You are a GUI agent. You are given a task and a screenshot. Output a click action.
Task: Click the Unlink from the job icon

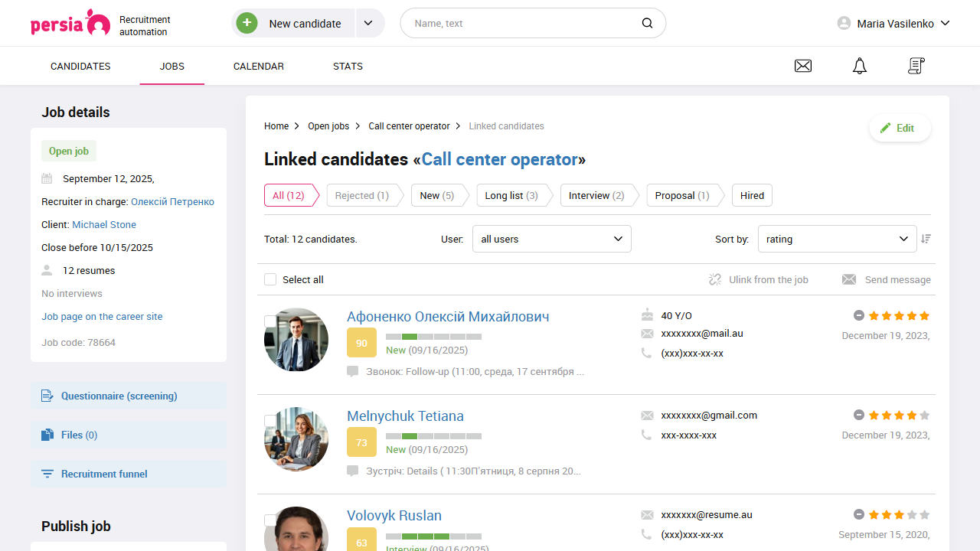pos(714,279)
